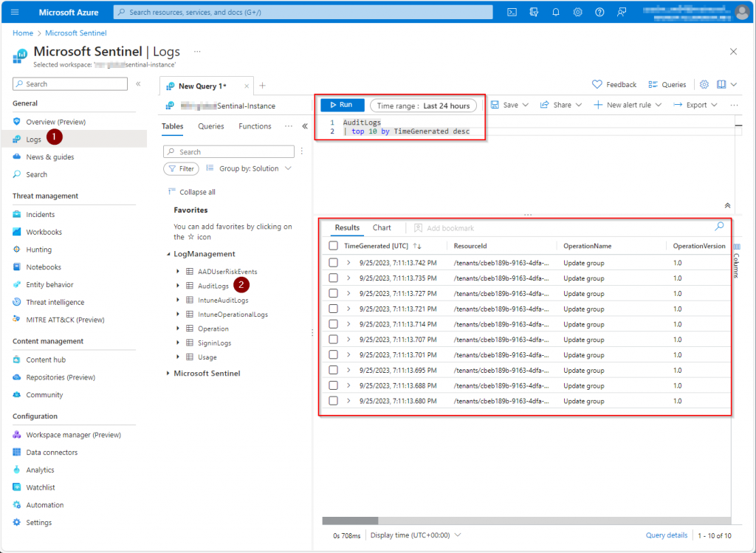Switch to the Functions tab
This screenshot has width=756, height=553.
[x=255, y=126]
